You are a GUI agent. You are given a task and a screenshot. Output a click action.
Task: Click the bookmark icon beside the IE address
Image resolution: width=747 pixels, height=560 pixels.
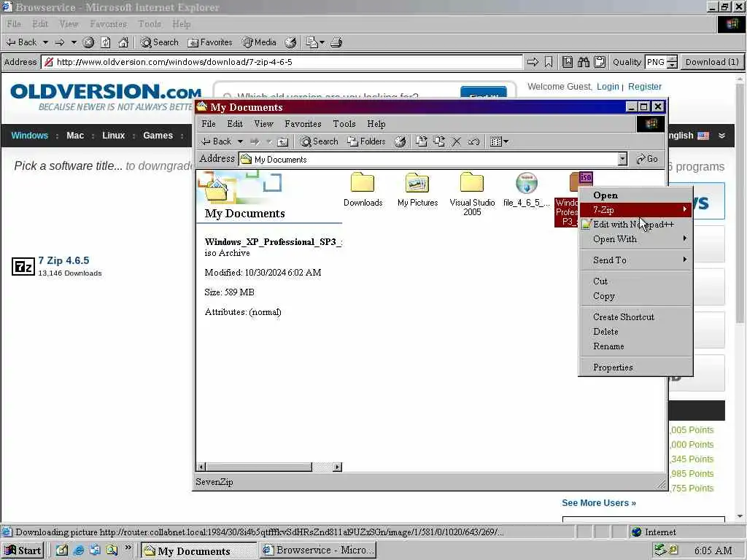[549, 62]
